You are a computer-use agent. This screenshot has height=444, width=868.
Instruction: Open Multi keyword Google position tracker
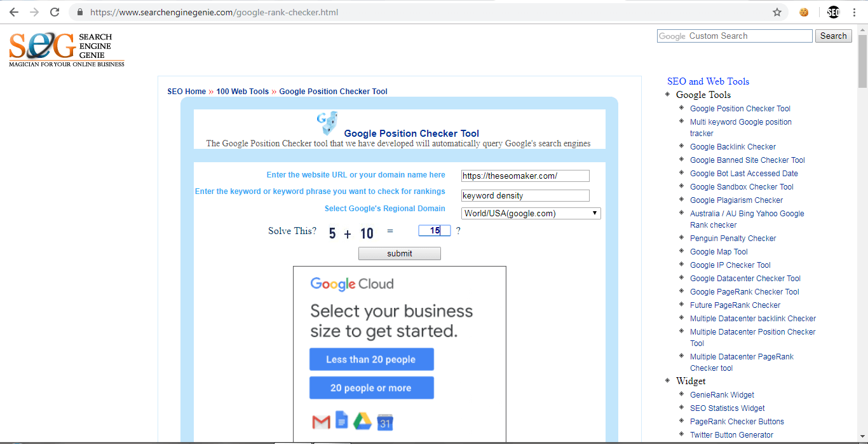[x=741, y=128]
